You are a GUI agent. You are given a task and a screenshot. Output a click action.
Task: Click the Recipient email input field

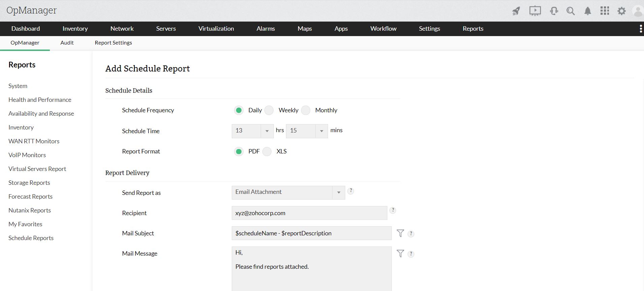click(x=309, y=213)
